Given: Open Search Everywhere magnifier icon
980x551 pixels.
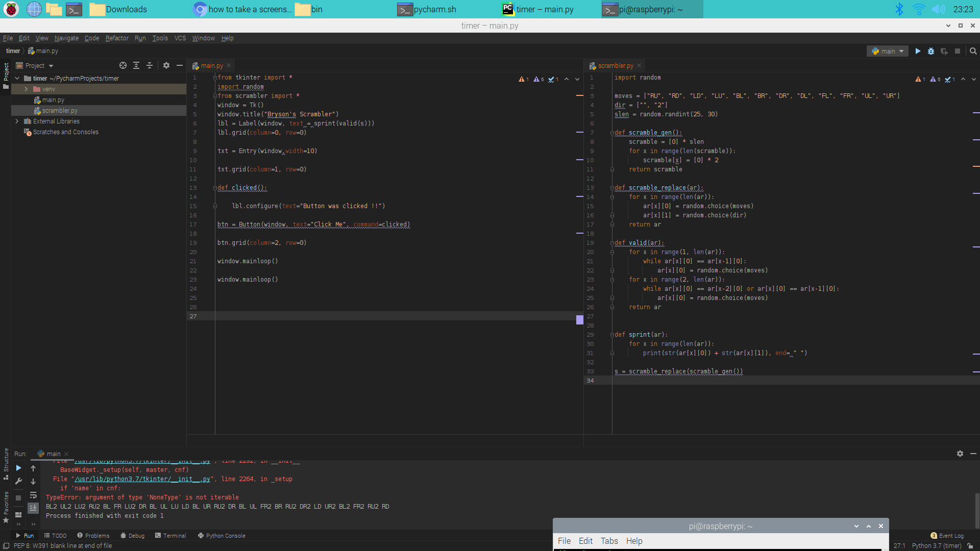Looking at the screenshot, I should (x=973, y=51).
